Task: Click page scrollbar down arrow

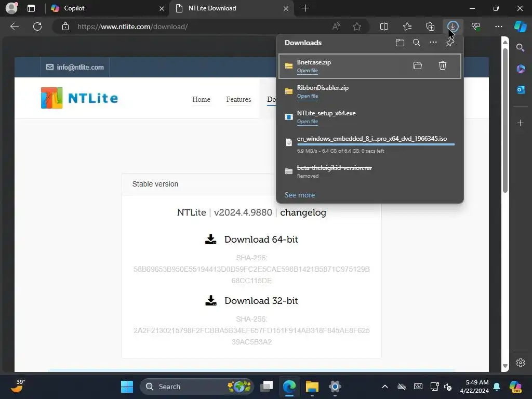Action: pos(505,366)
